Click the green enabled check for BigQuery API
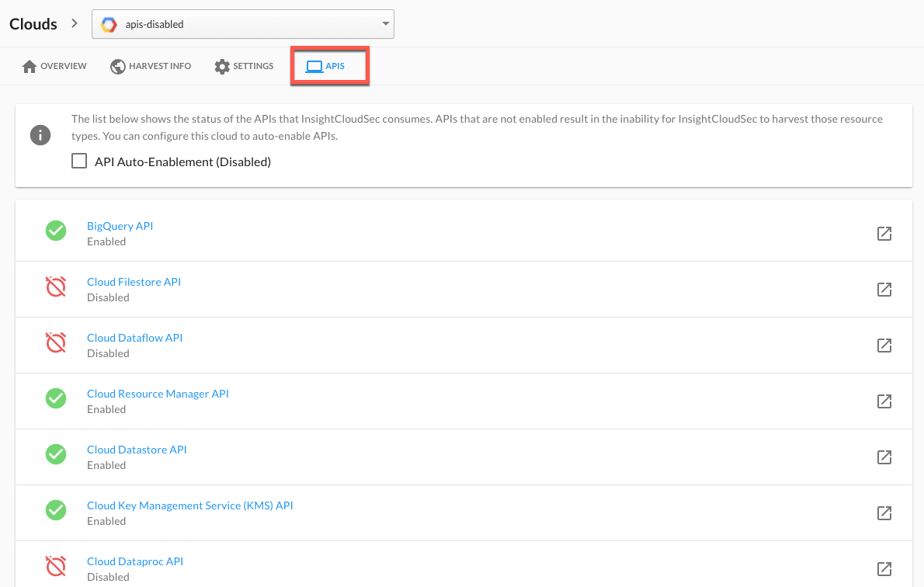This screenshot has height=587, width=924. click(x=56, y=231)
